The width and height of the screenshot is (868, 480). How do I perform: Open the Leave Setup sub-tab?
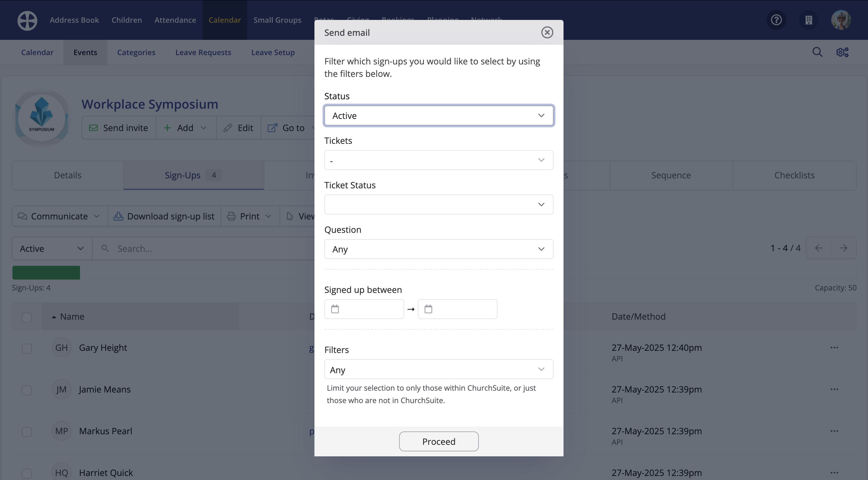point(273,52)
